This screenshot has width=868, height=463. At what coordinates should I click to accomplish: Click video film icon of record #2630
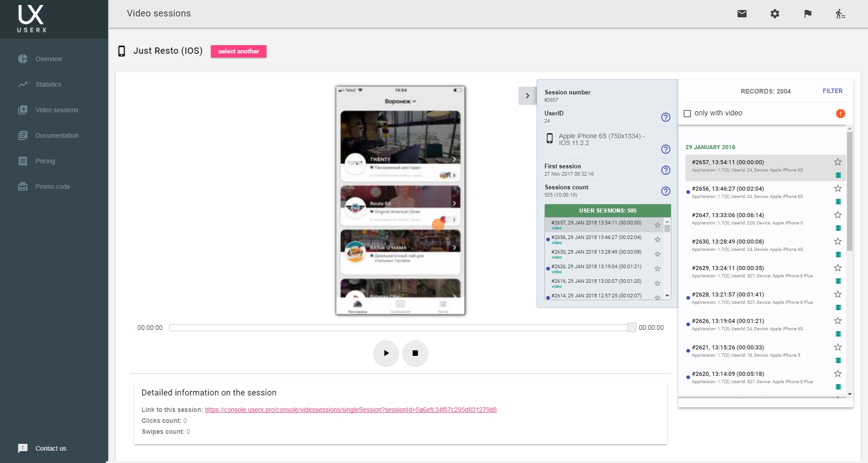pos(838,255)
